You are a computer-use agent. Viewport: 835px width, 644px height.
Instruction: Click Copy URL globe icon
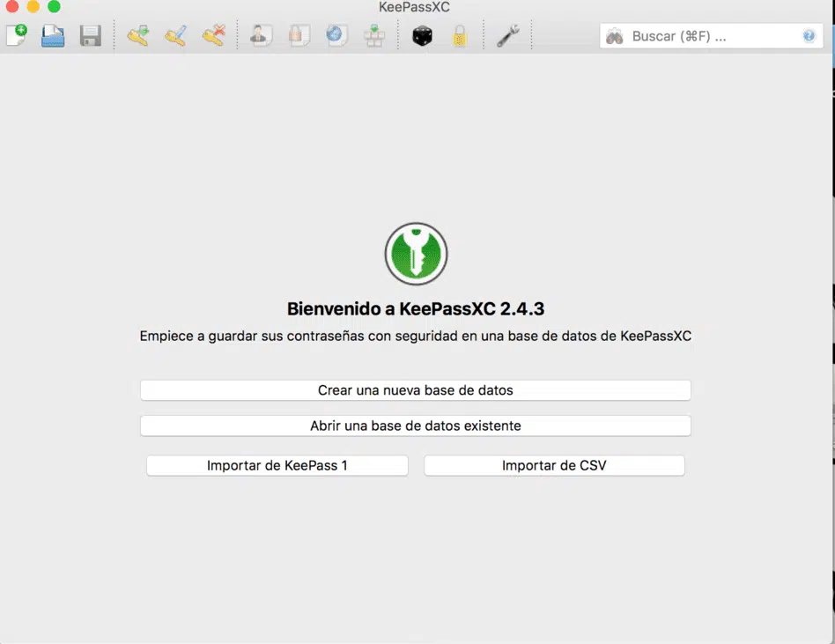coord(336,36)
